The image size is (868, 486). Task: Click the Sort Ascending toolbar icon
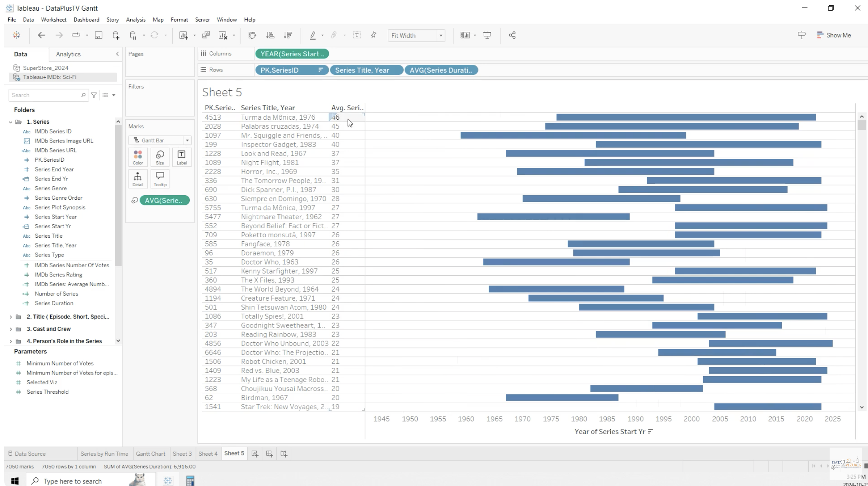(x=270, y=36)
